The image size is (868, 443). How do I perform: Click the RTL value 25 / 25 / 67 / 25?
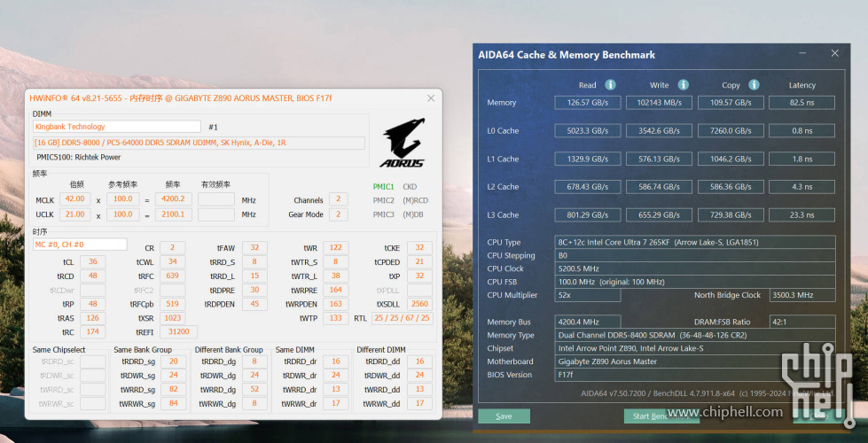[x=402, y=318]
